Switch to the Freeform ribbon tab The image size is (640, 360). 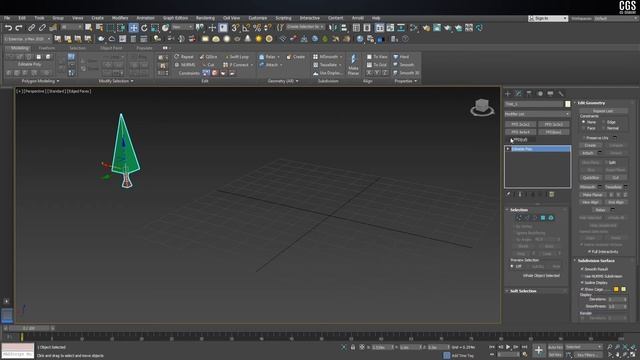[46, 48]
